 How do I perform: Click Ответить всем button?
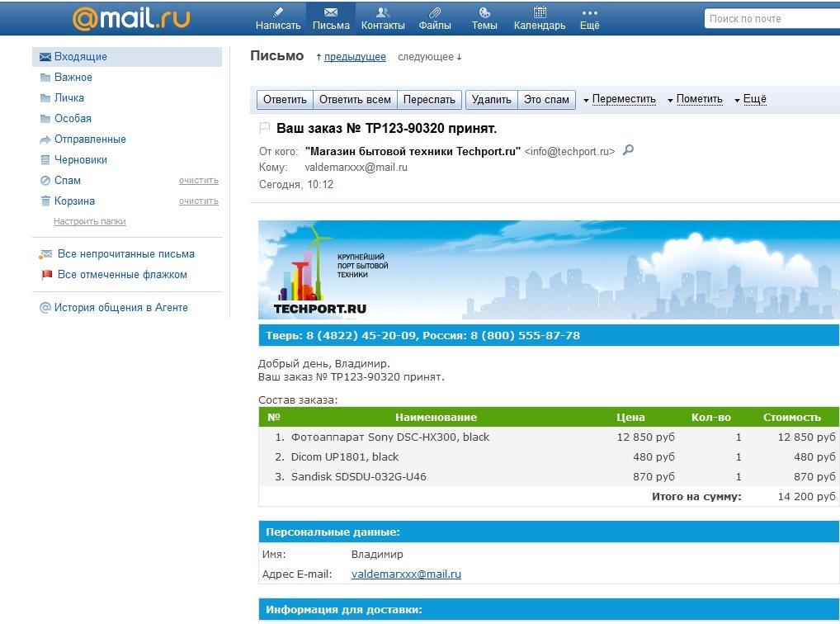(x=355, y=100)
